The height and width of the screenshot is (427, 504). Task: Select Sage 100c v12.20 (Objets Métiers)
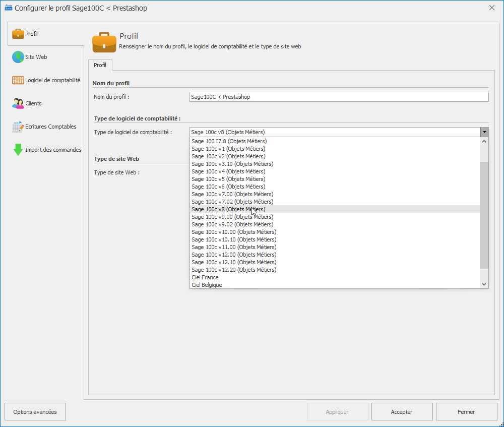[335, 270]
